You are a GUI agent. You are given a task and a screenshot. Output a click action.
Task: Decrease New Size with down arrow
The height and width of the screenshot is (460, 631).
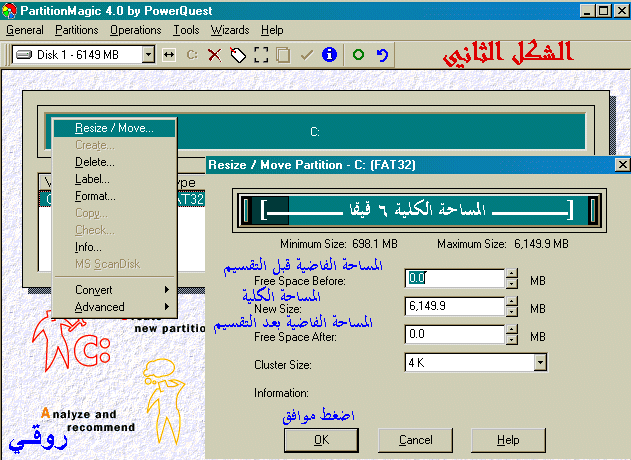pos(511,311)
